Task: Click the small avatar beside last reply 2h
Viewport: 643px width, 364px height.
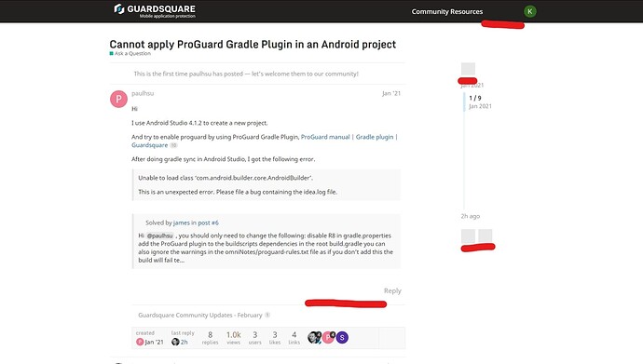Action: point(175,342)
